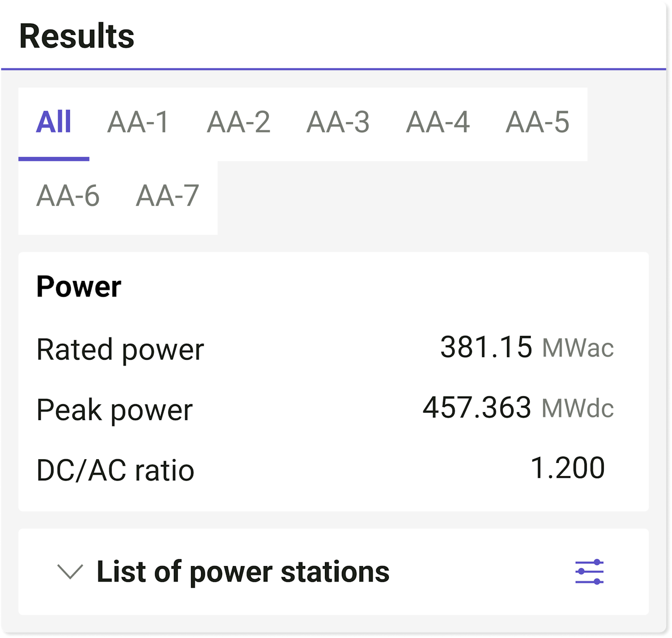Expand the List of power stations chevron
Image resolution: width=672 pixels, height=638 pixels.
click(70, 572)
